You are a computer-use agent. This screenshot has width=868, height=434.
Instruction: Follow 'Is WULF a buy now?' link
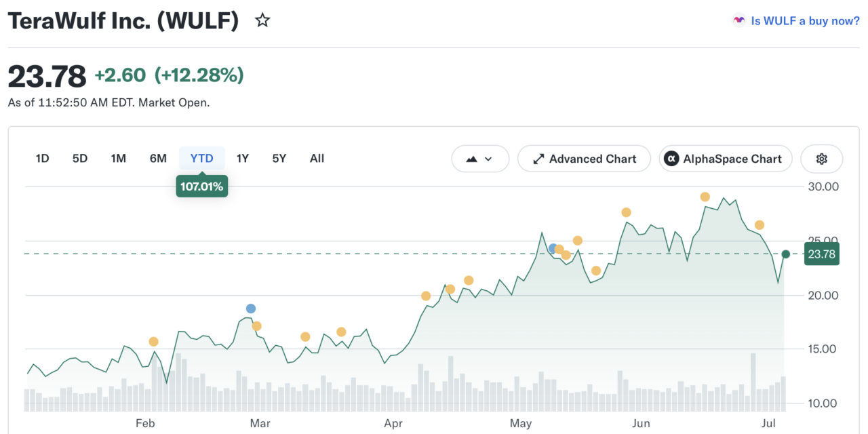tap(805, 21)
